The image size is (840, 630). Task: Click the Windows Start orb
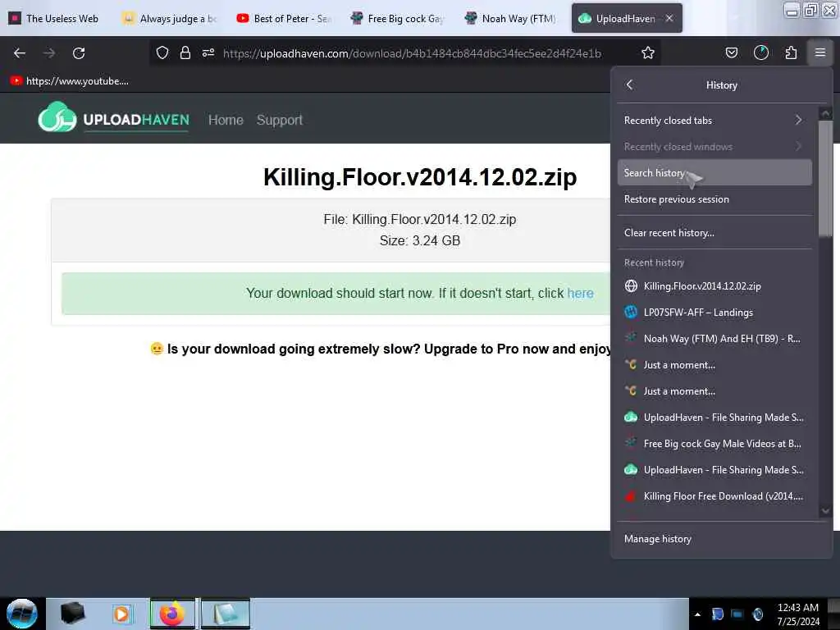click(x=22, y=614)
